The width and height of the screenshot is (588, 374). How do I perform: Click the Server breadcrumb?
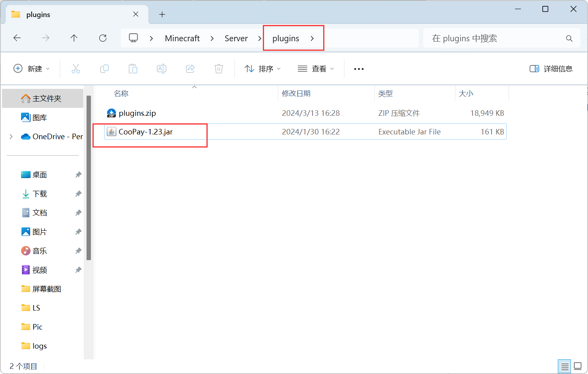(x=236, y=38)
